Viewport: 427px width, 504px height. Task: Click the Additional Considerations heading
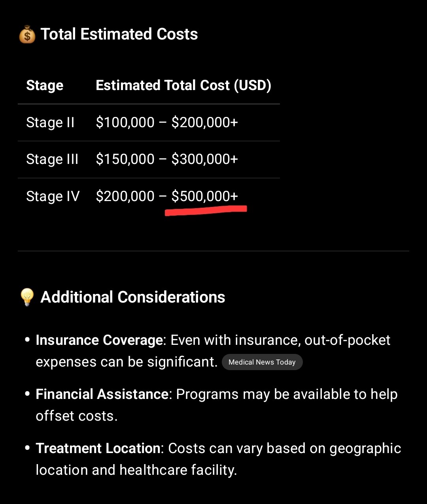pos(133,297)
